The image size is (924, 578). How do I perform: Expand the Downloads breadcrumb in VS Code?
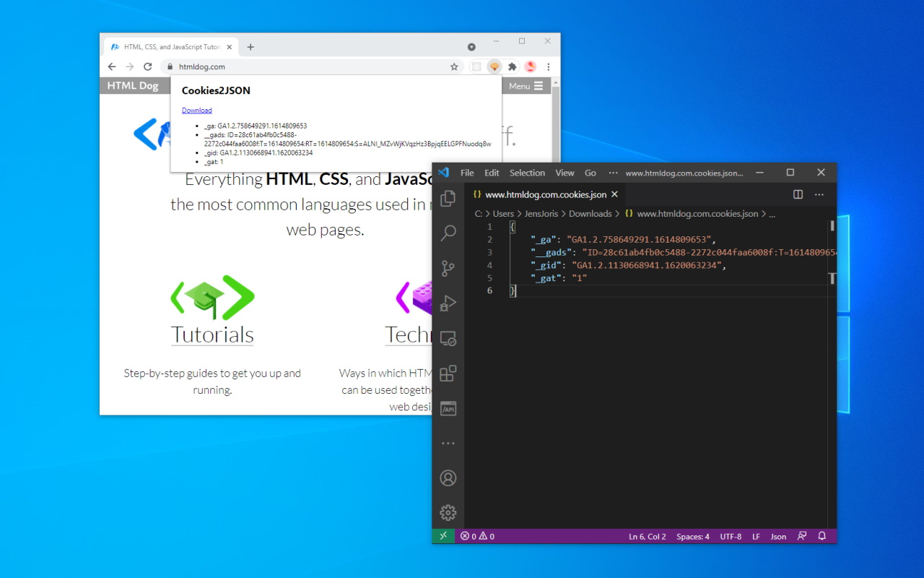590,213
